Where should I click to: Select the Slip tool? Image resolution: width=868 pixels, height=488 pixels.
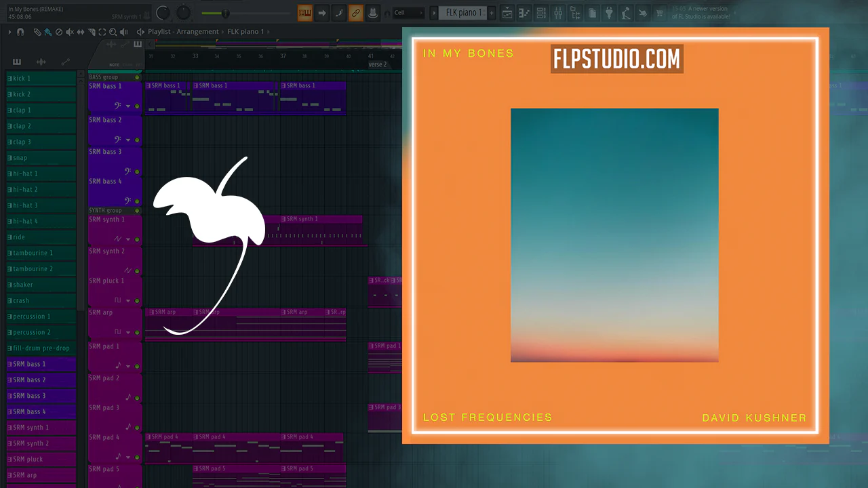(x=80, y=32)
